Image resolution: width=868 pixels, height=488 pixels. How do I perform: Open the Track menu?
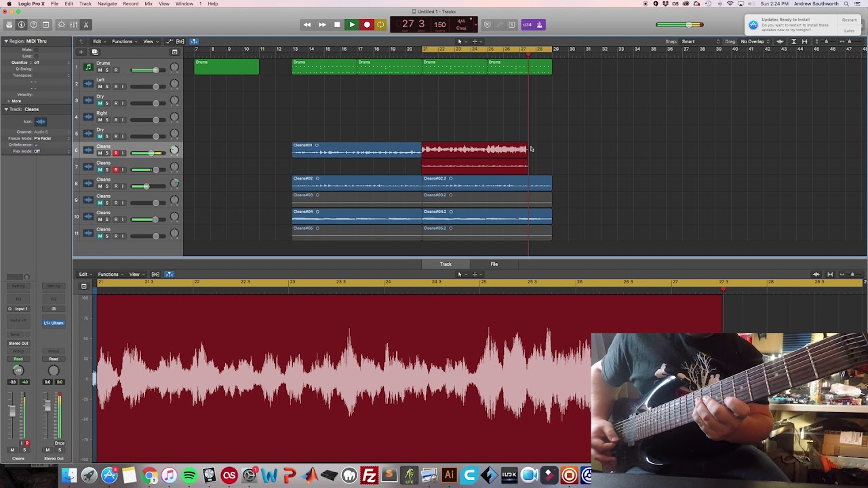click(x=85, y=3)
